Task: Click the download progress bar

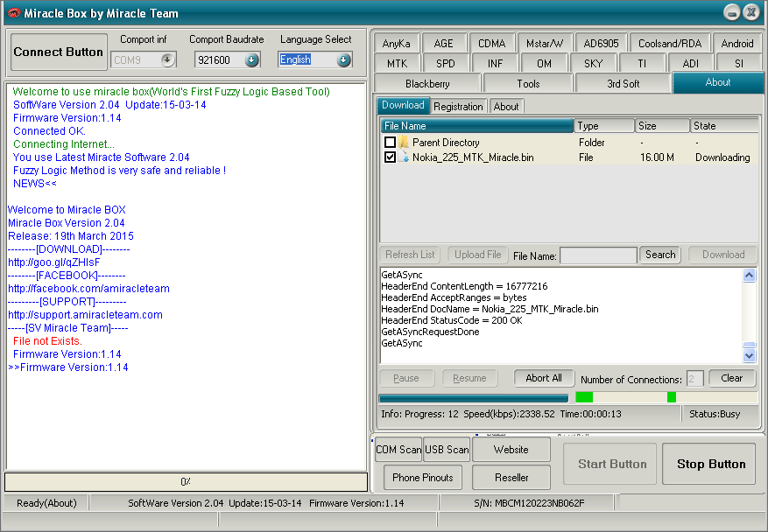Action: pos(474,397)
